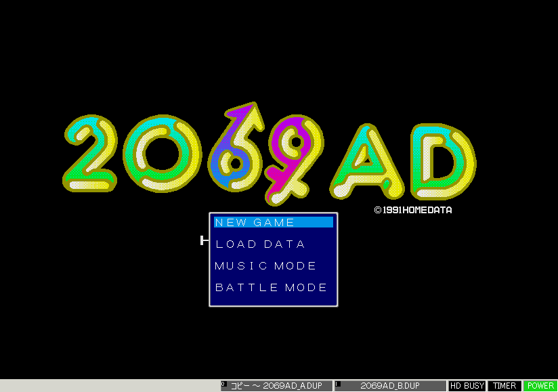Click the empty gray status bar area
This screenshot has height=392, width=558.
click(x=108, y=386)
